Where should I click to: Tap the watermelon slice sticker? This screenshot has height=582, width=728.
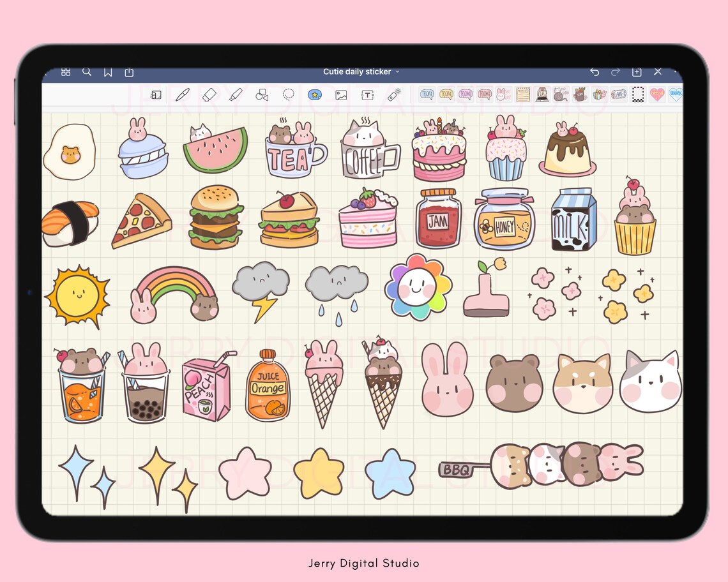pos(215,149)
